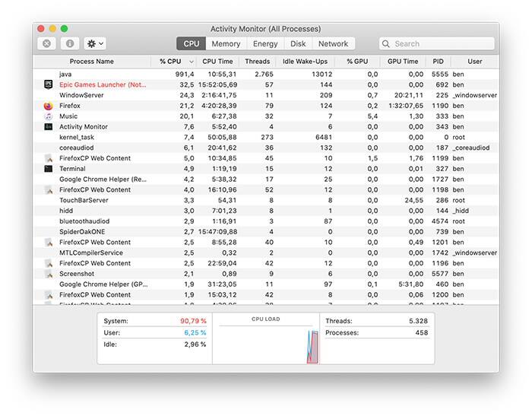Click the Music process name
This screenshot has height=416, width=532.
click(68, 116)
